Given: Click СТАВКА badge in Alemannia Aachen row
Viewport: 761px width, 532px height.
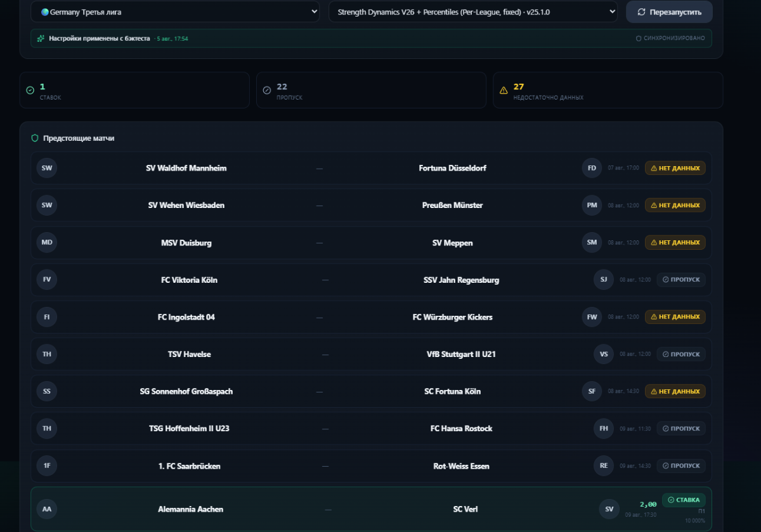Looking at the screenshot, I should tap(684, 500).
